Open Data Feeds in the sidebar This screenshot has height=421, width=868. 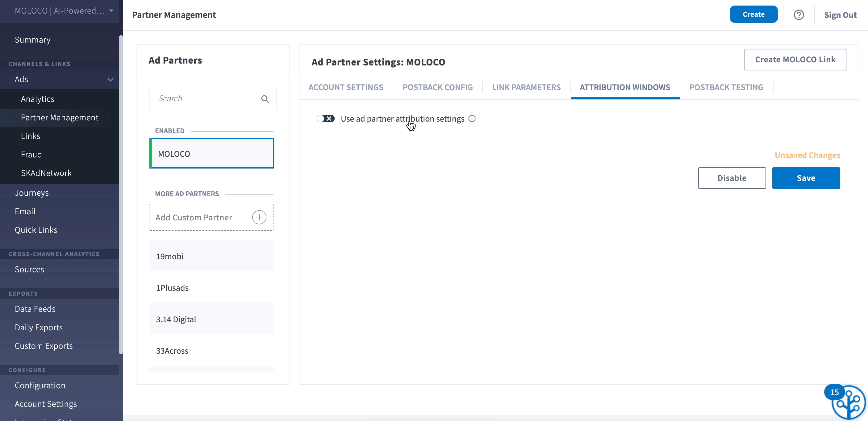coord(35,309)
